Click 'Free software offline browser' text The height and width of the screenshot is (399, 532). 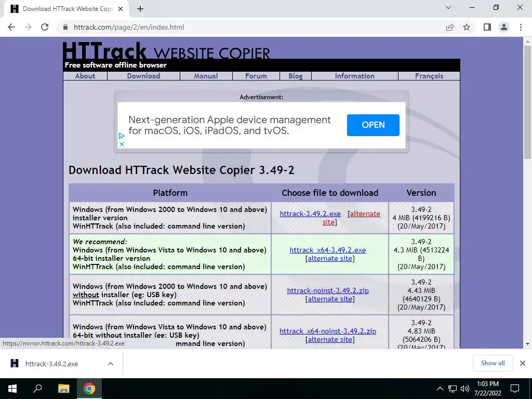pos(116,65)
